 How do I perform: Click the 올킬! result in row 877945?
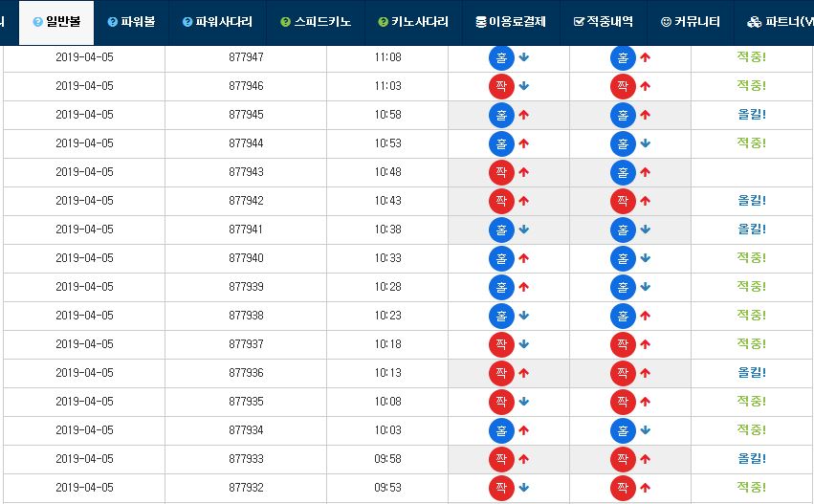pyautogui.click(x=752, y=114)
